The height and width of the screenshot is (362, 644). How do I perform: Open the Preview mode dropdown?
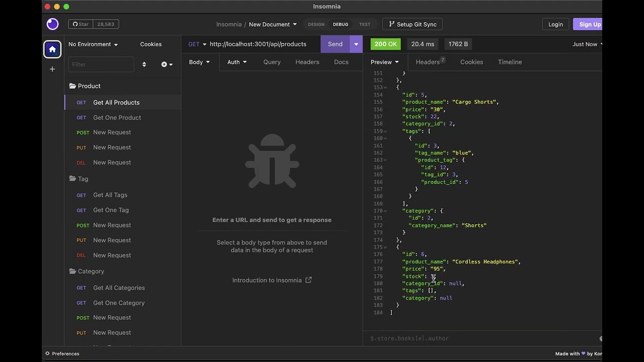click(385, 62)
